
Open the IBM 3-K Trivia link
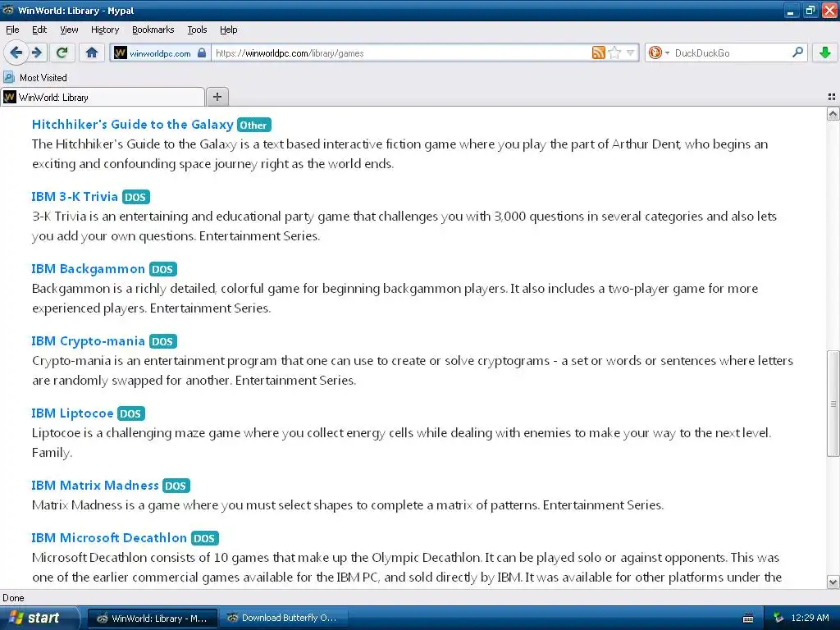tap(75, 197)
